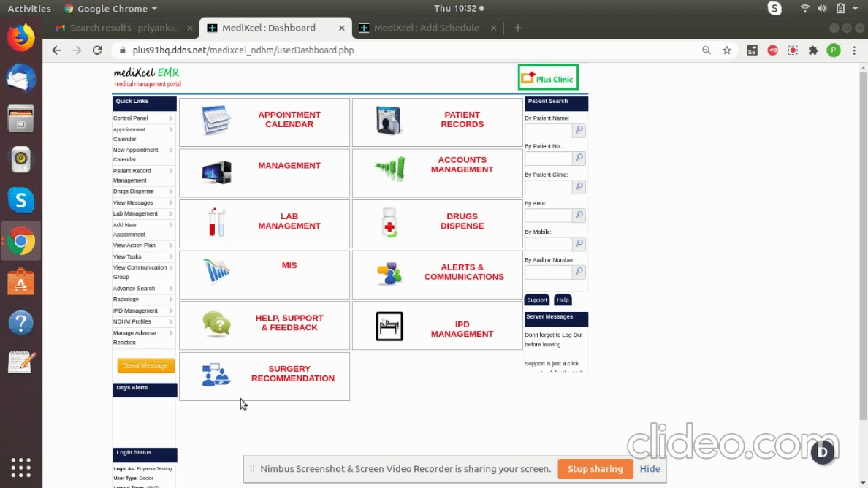Open the Appointment Calendar tile icon
The image size is (868, 488).
[x=216, y=121]
